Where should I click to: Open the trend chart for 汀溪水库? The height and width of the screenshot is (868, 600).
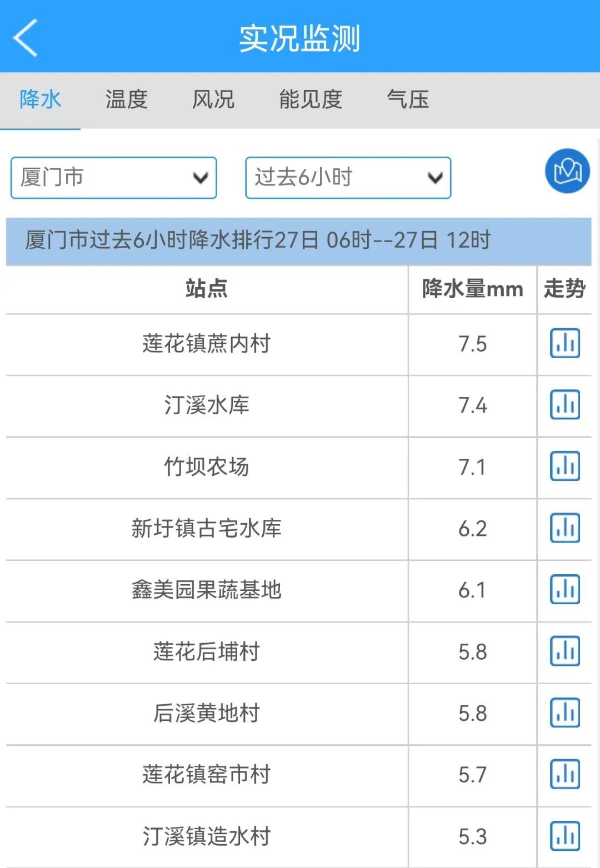(564, 405)
